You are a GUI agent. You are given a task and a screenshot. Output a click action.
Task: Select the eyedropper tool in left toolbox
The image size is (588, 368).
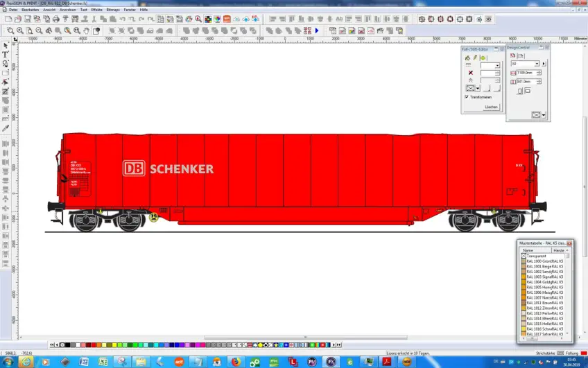(6, 128)
